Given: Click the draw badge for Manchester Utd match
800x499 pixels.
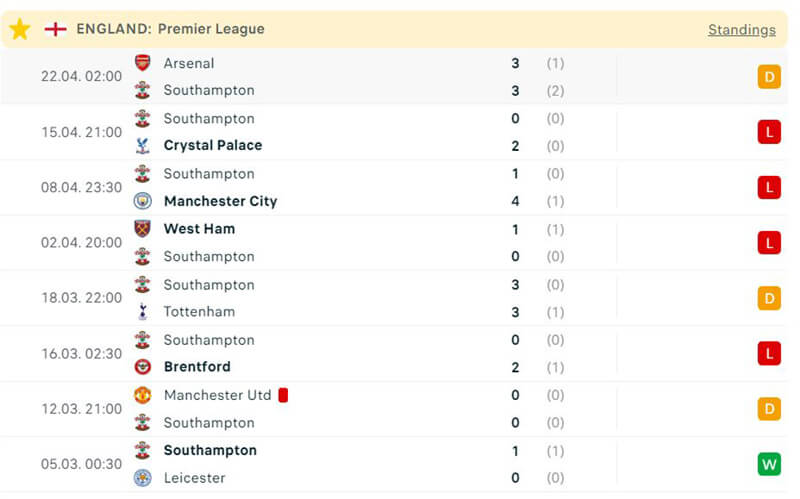Looking at the screenshot, I should [x=768, y=409].
